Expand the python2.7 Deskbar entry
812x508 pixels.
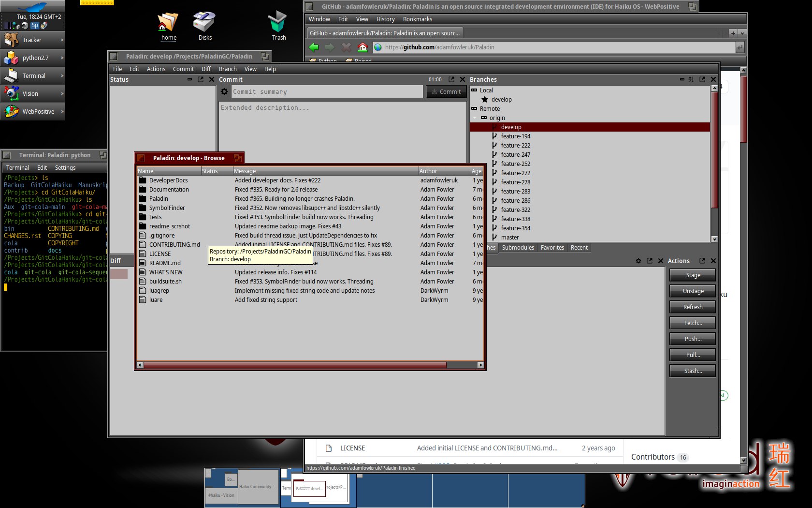32,58
